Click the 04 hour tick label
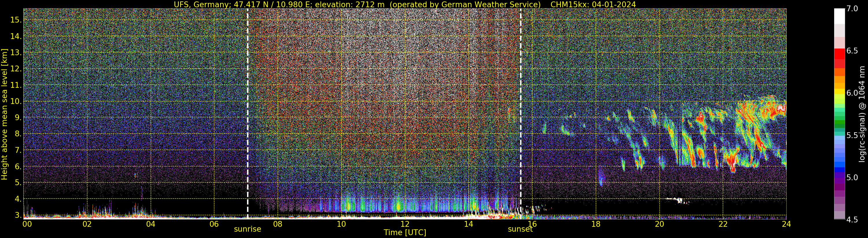 tap(151, 224)
